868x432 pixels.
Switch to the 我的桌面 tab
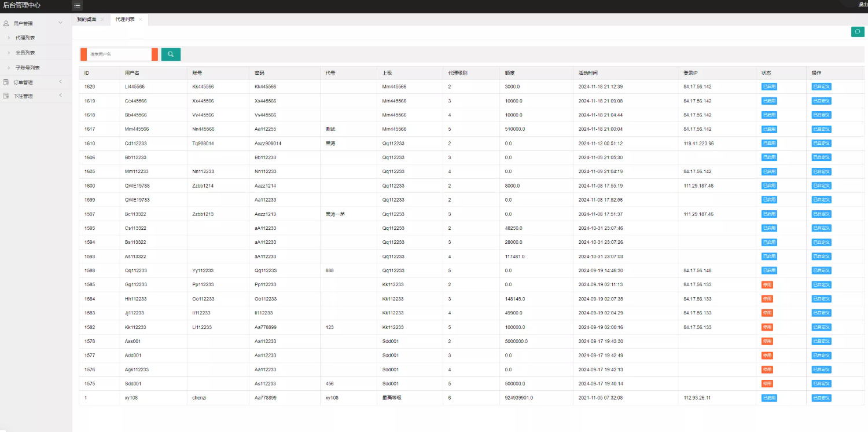coord(87,20)
